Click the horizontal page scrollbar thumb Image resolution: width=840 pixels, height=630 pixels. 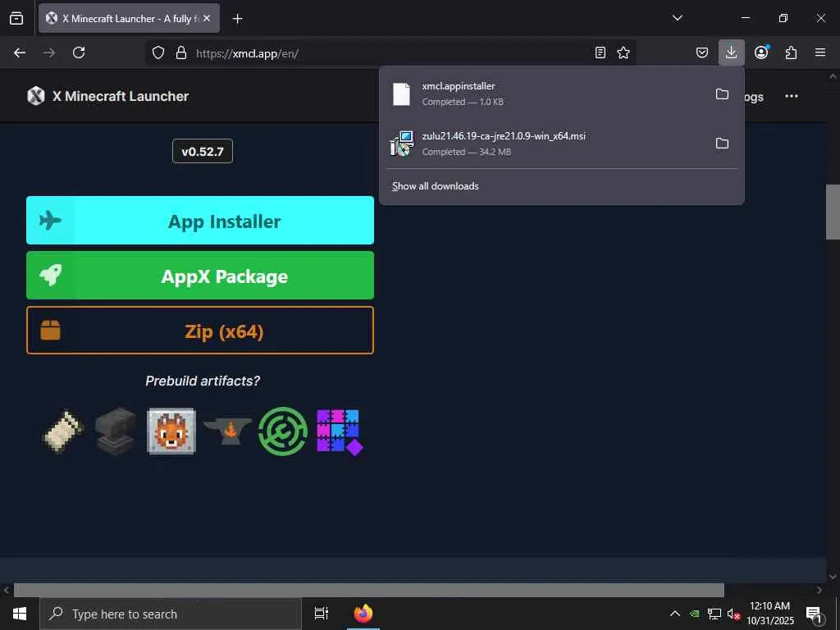coord(368,590)
